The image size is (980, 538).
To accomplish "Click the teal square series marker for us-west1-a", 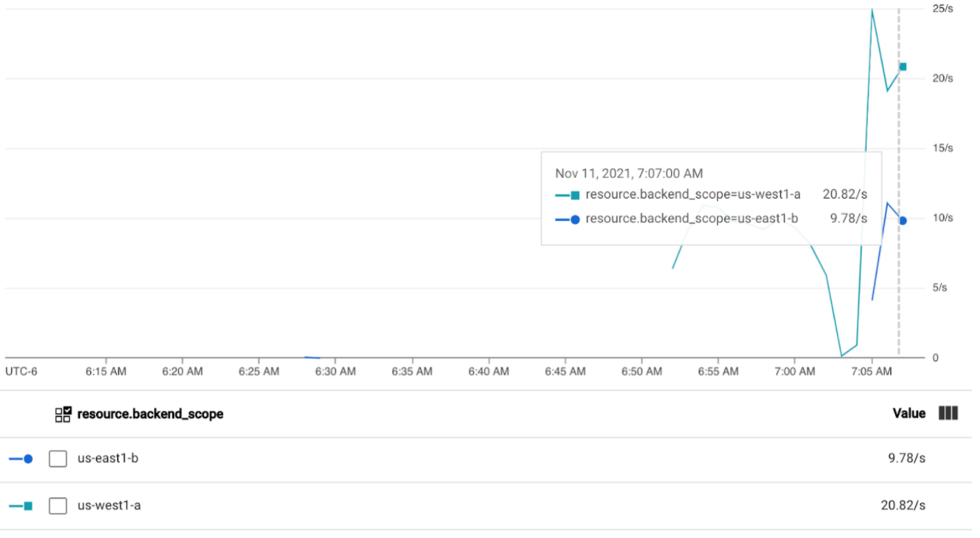I will tap(27, 505).
